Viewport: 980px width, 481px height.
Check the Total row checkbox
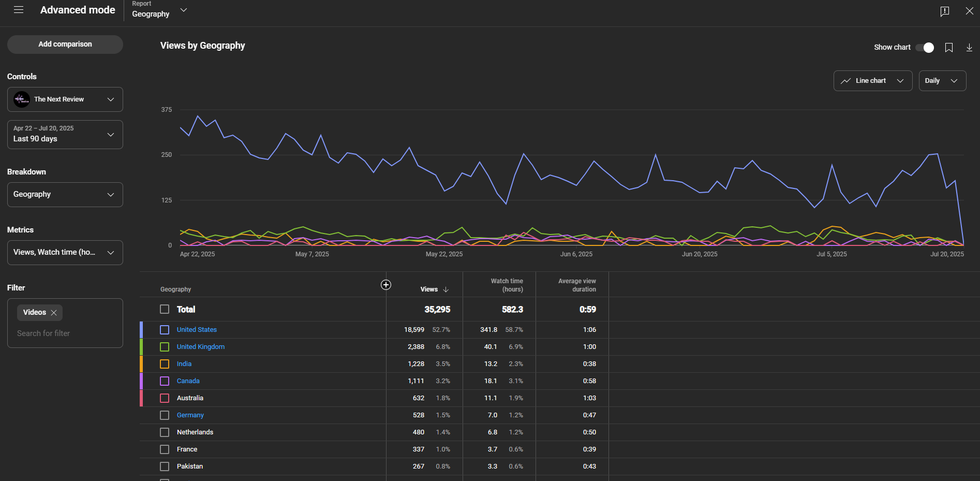pos(165,309)
